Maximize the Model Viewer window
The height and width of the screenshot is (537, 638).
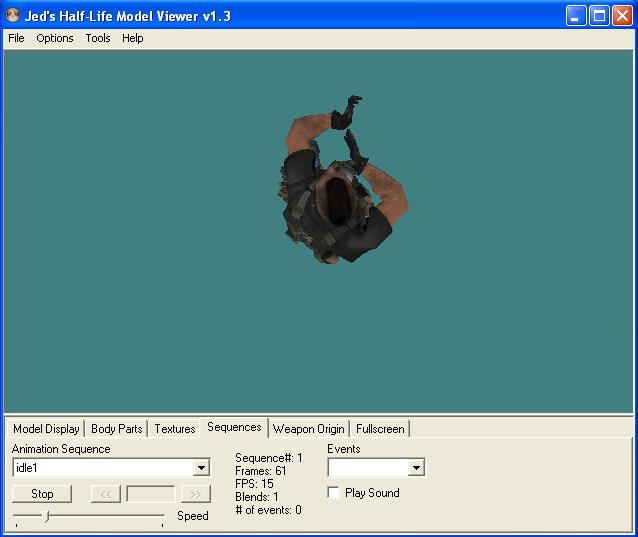(x=599, y=16)
